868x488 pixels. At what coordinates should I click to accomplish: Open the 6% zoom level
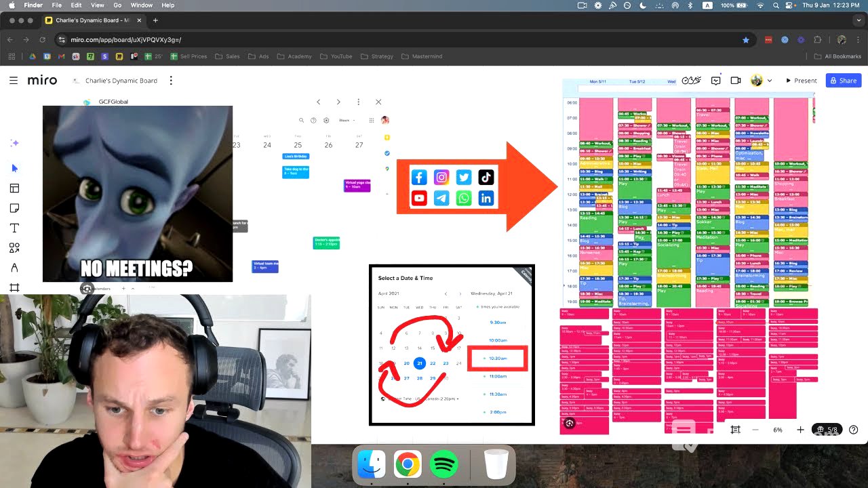pyautogui.click(x=778, y=430)
